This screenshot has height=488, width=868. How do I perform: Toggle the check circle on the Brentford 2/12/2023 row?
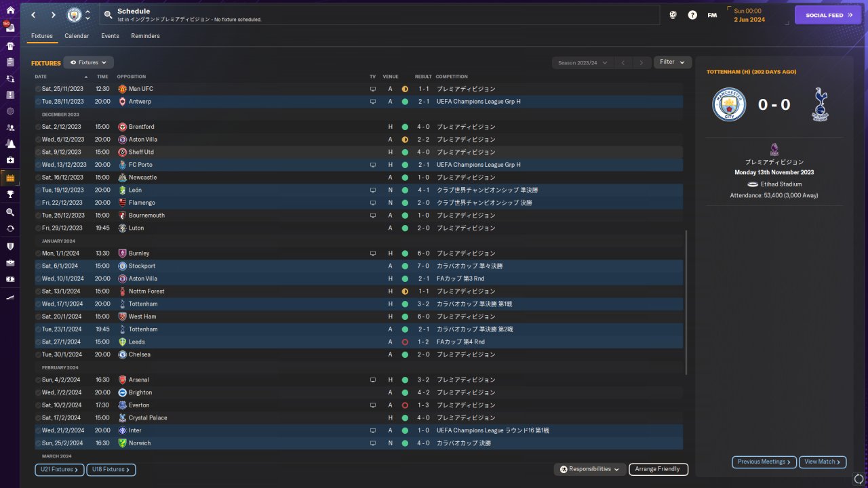[38, 127]
